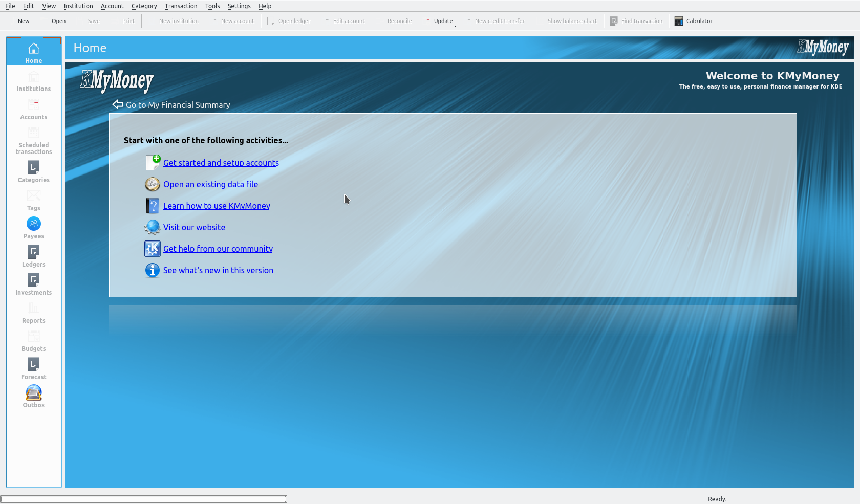
Task: Click the Ready status bar text
Action: point(717,499)
